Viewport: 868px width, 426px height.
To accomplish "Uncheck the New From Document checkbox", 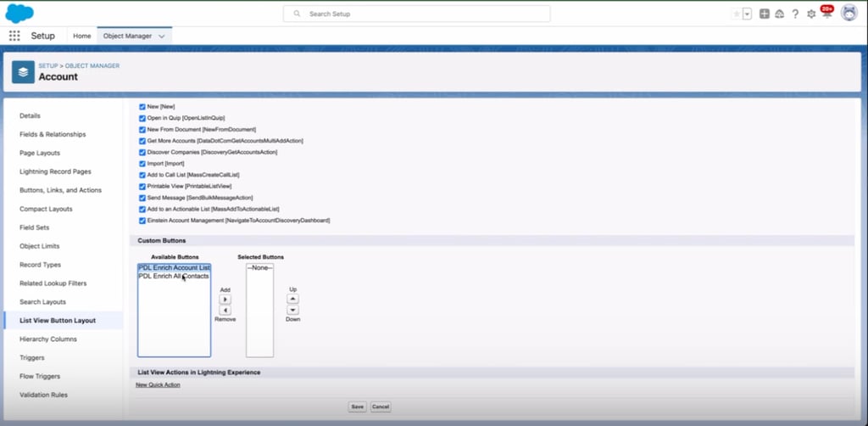I will 142,129.
